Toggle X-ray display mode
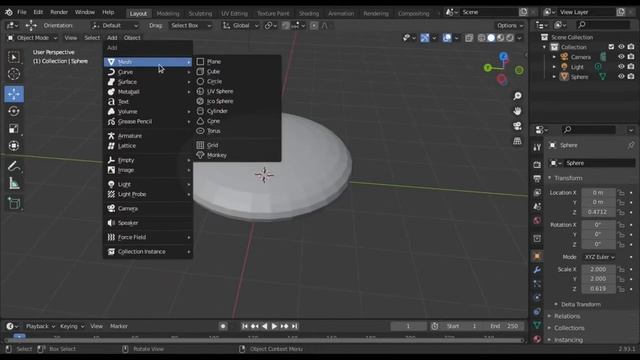 [x=469, y=38]
